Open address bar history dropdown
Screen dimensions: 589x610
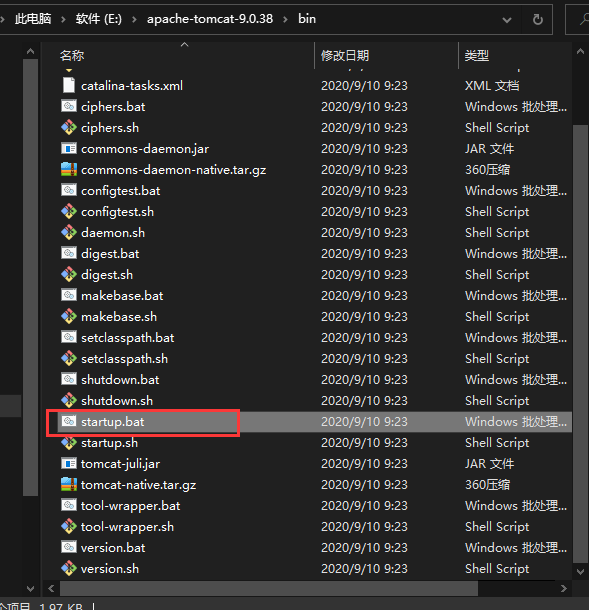click(x=507, y=19)
